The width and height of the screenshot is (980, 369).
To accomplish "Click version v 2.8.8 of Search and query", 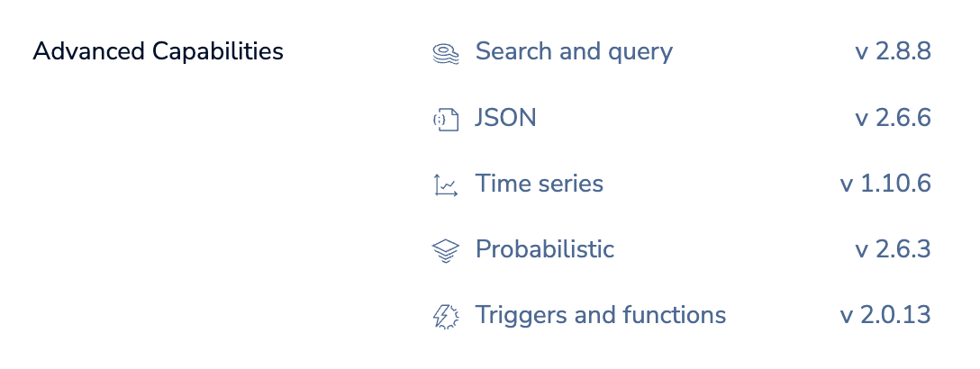I will [892, 51].
